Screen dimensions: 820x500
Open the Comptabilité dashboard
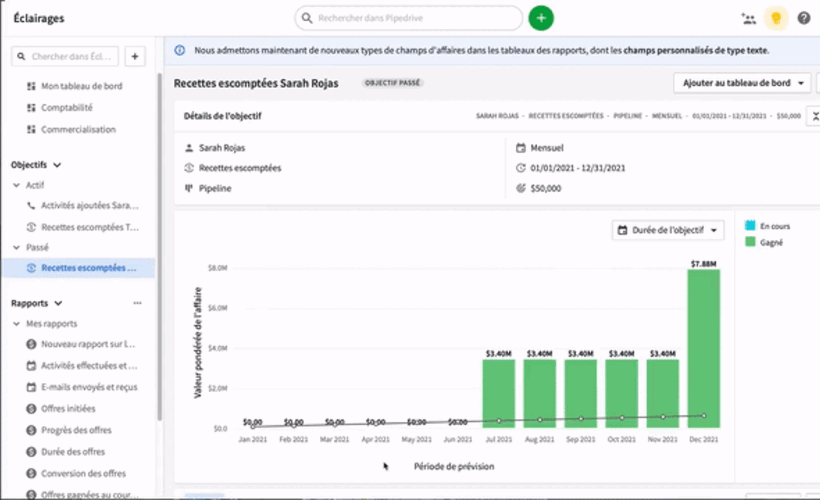tap(67, 108)
